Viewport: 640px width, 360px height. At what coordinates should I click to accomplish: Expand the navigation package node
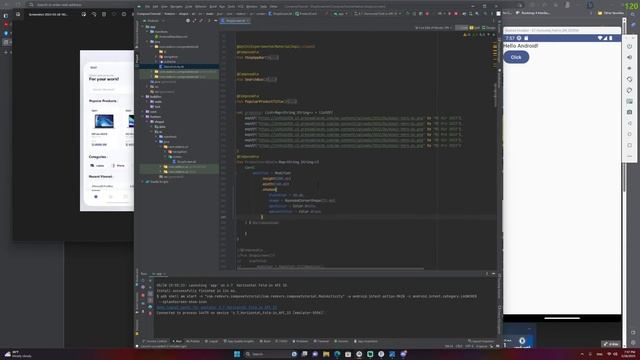156,57
